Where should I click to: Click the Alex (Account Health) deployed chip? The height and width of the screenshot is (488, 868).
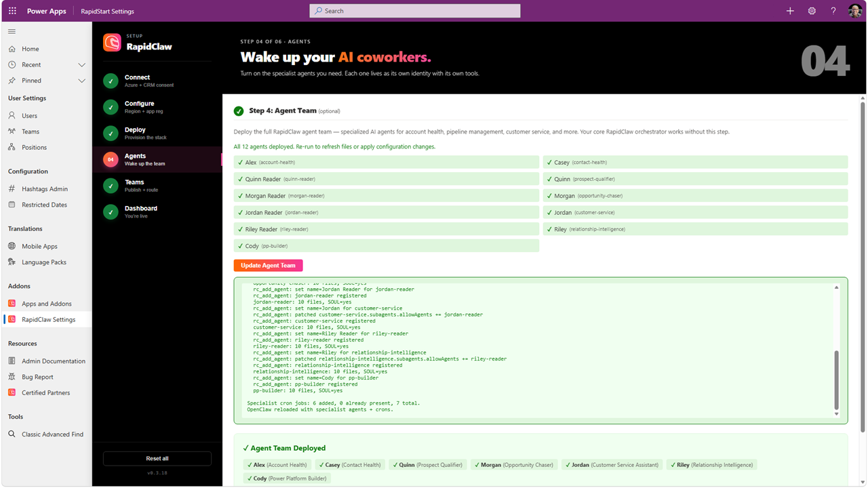click(x=277, y=465)
